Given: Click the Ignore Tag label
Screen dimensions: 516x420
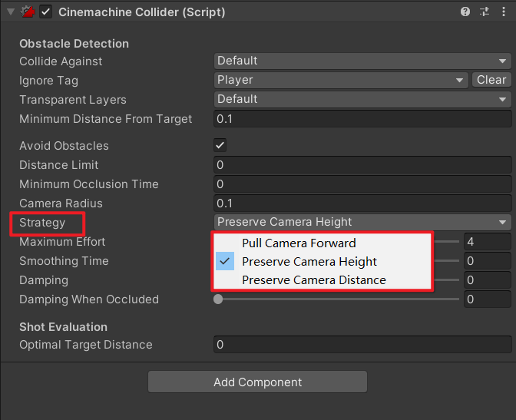Looking at the screenshot, I should 48,81.
